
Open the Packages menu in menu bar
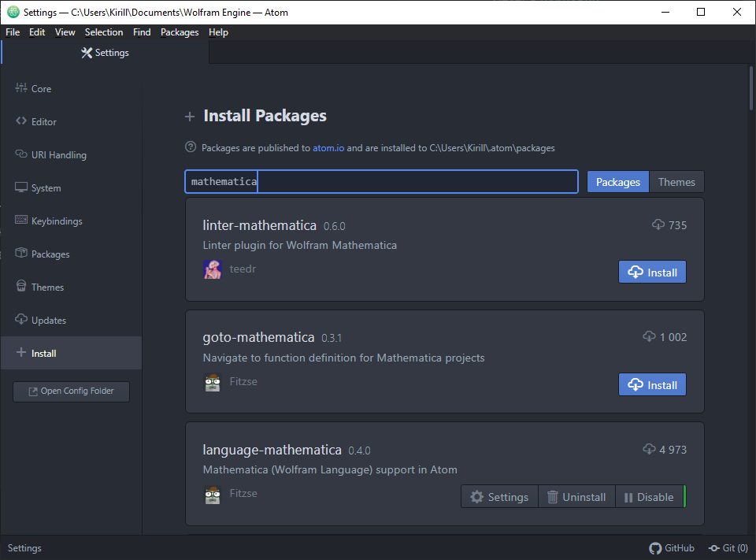pyautogui.click(x=180, y=32)
